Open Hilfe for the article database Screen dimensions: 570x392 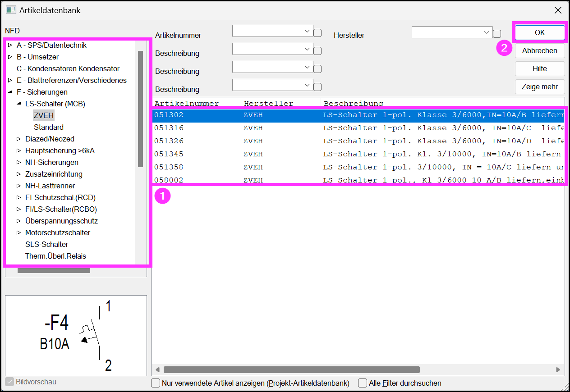(540, 68)
